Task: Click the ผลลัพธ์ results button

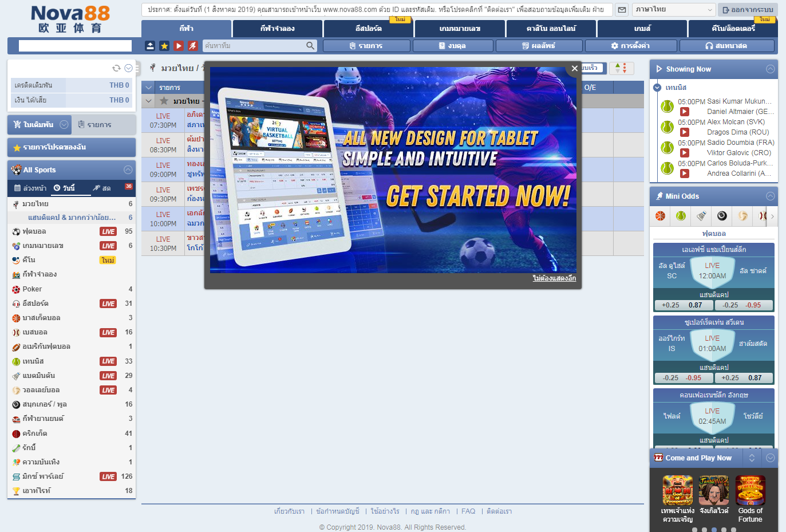Action: tap(539, 46)
